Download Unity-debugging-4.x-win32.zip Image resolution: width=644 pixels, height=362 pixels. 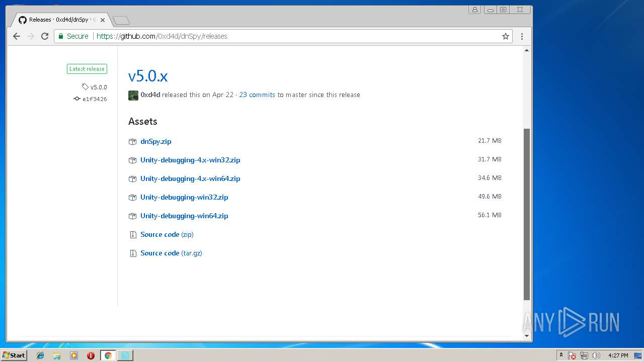pos(190,160)
